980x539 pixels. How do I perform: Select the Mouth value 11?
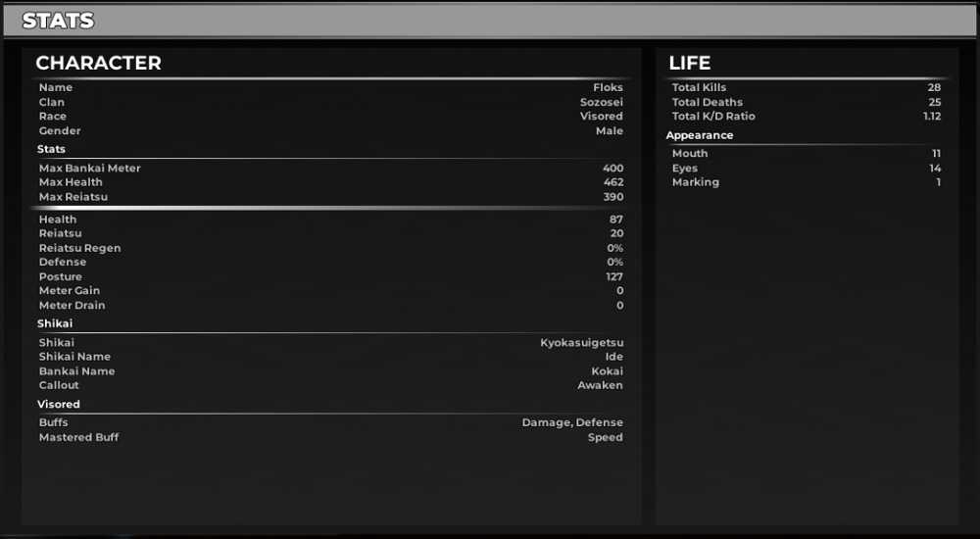pyautogui.click(x=936, y=154)
